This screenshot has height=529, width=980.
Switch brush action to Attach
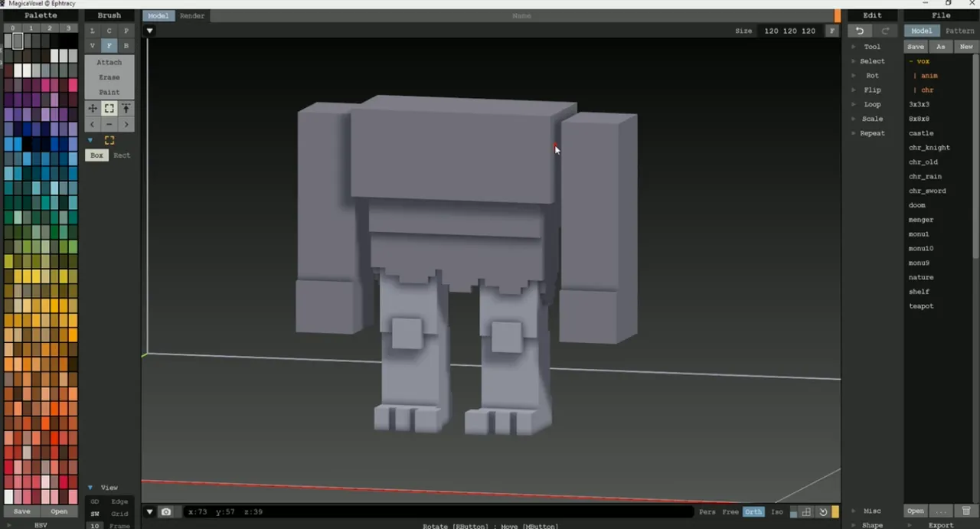point(109,62)
